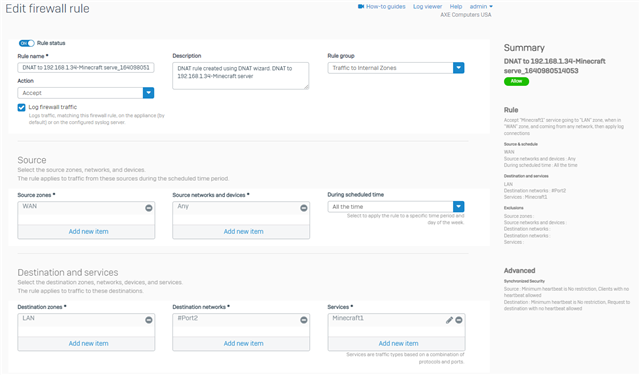Click the How-to guides video icon

click(x=361, y=7)
